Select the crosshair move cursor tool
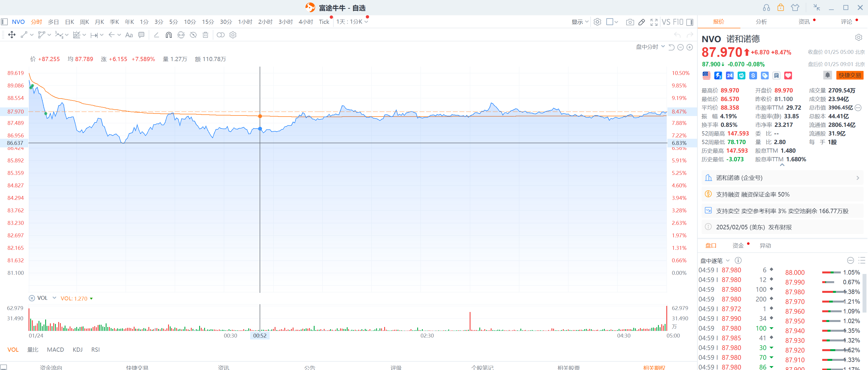 click(x=12, y=35)
